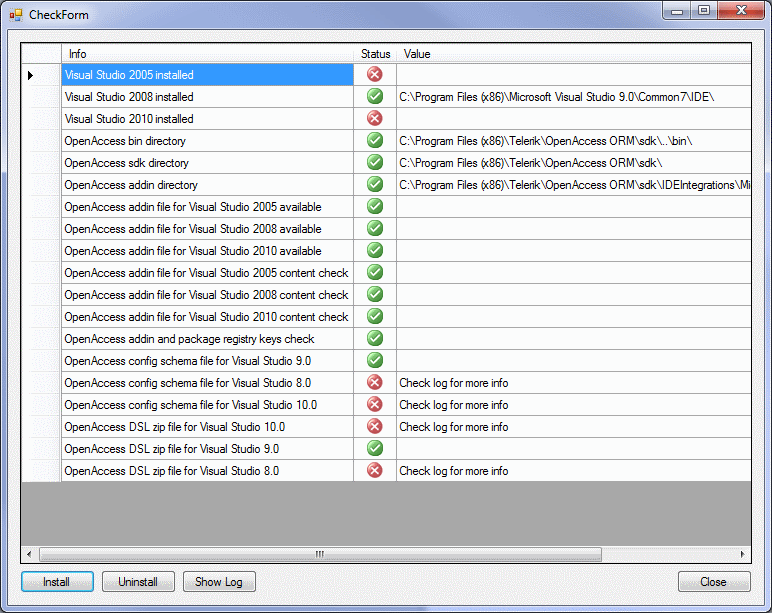Select 'OpenAccess config schema file for Visual Studio 9.0' cell
The width and height of the screenshot is (772, 613).
coord(207,360)
